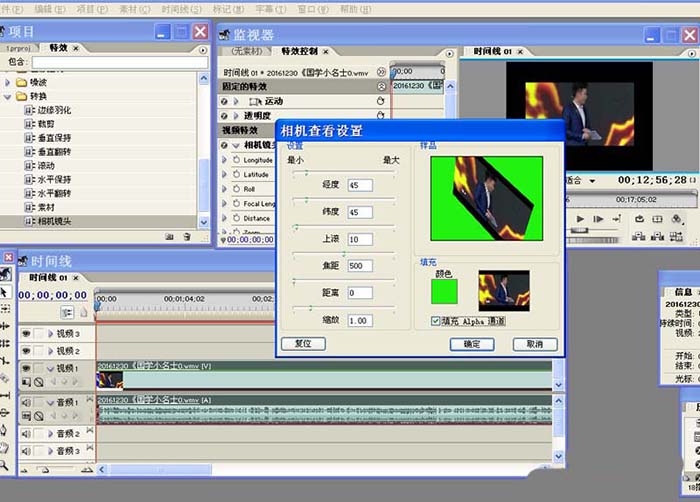The image size is (700, 502).
Task: Play the monitor preview
Action: click(580, 219)
